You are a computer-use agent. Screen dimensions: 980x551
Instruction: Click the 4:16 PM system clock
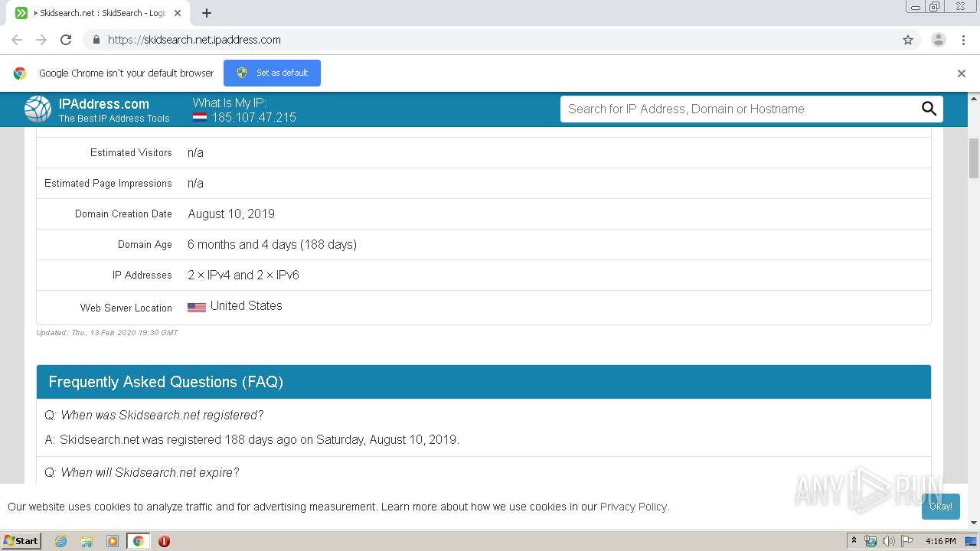click(x=940, y=541)
